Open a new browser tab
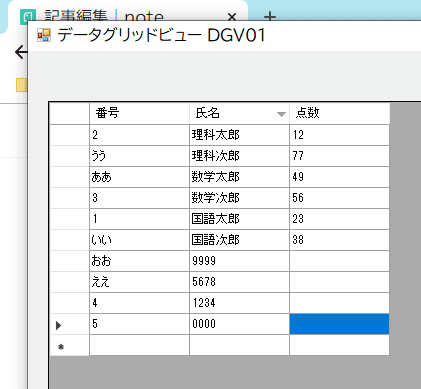The height and width of the screenshot is (389, 421). 270,16
